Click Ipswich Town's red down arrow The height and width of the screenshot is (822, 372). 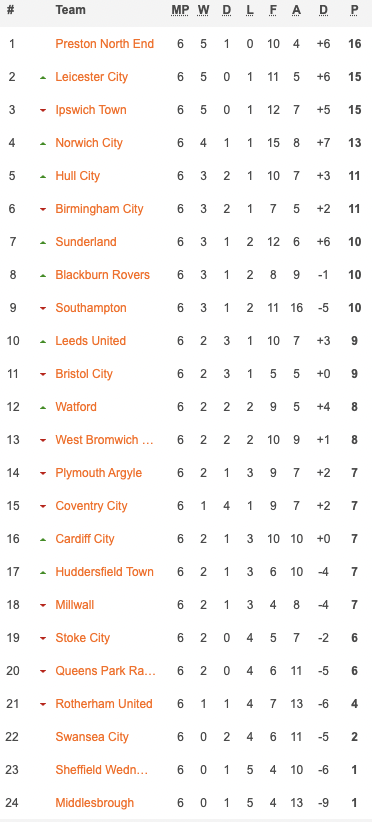pyautogui.click(x=43, y=110)
